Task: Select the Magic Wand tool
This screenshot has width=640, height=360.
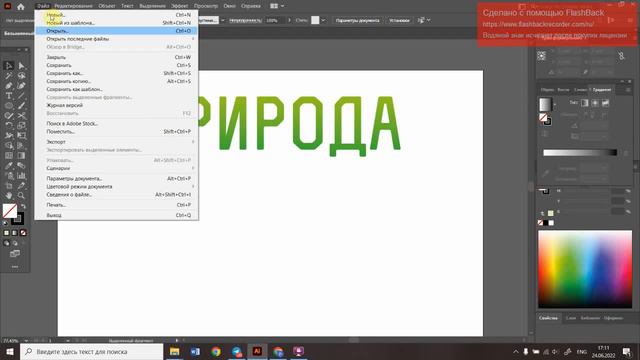Action: click(x=9, y=76)
